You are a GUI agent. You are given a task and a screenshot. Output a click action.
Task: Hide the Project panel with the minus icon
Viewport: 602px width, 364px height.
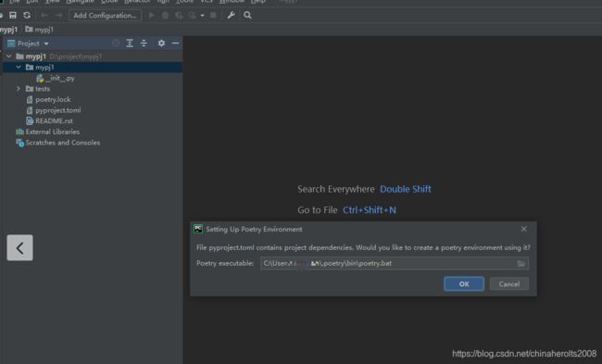pos(175,44)
